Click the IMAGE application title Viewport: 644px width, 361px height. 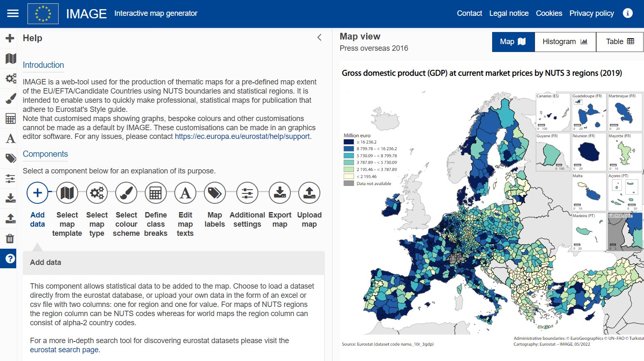(x=87, y=14)
